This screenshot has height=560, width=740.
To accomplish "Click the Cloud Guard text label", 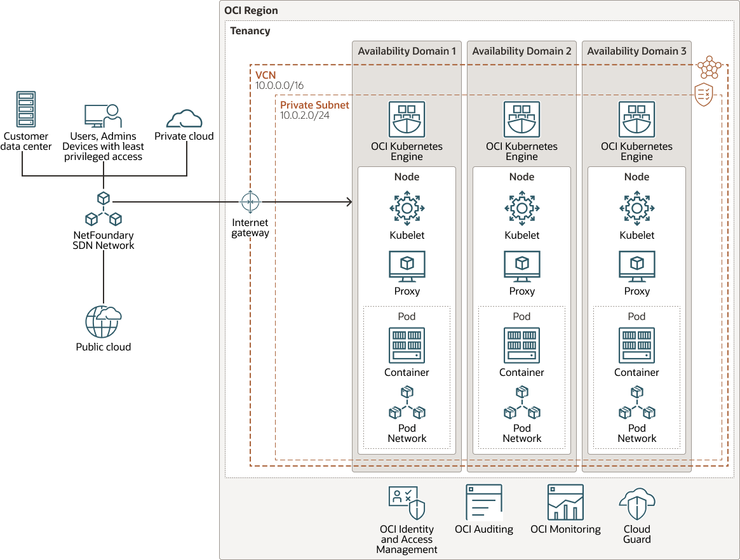I will tap(636, 534).
